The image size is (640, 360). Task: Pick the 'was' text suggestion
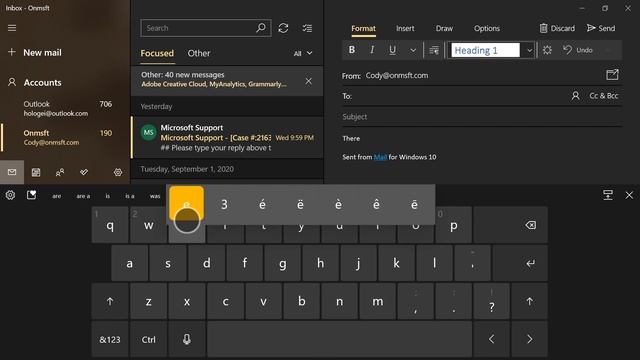tap(155, 196)
